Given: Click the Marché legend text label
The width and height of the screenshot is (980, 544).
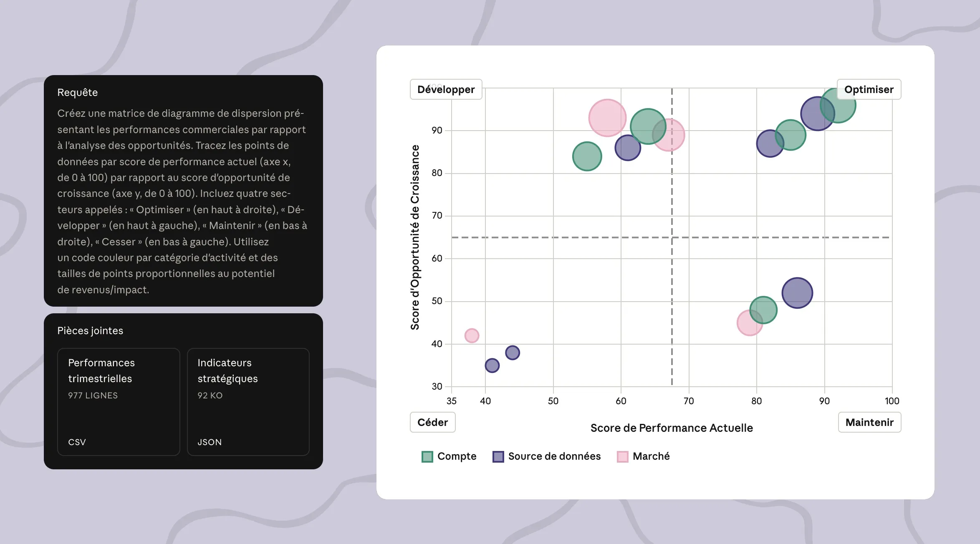Looking at the screenshot, I should [x=651, y=456].
